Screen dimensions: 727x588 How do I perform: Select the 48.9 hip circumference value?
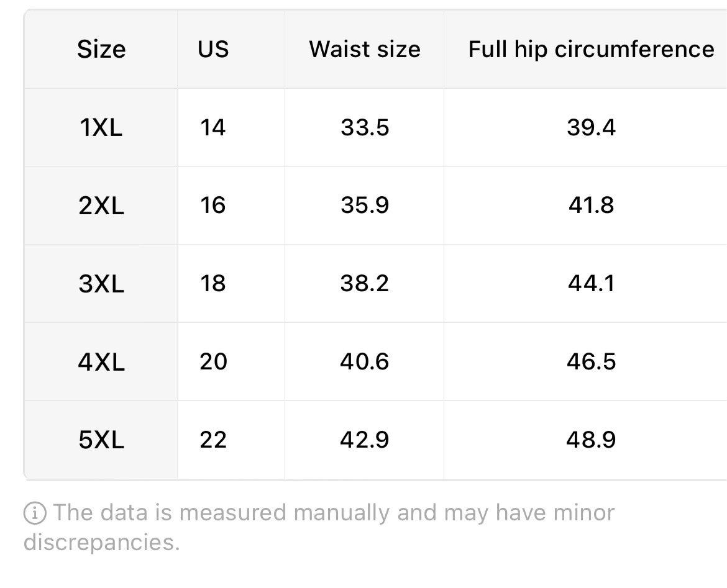591,440
